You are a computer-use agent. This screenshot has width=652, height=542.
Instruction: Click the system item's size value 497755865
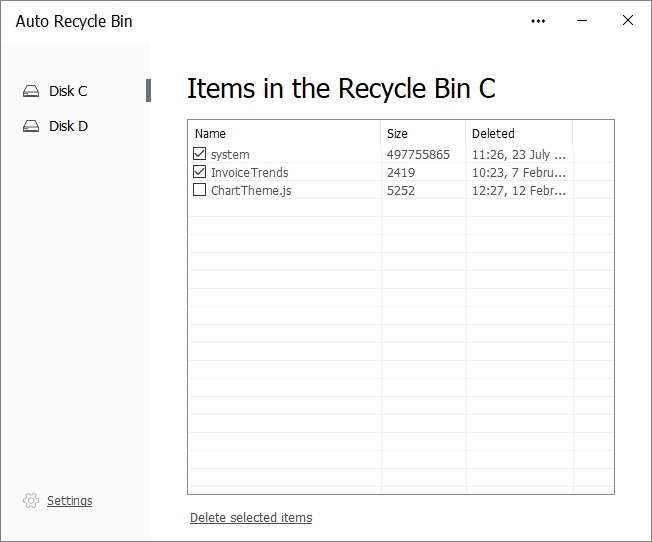tap(418, 154)
